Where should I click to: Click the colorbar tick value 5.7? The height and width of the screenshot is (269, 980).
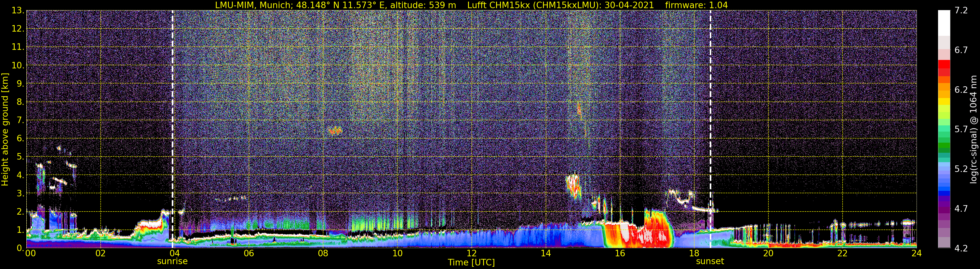tap(961, 130)
